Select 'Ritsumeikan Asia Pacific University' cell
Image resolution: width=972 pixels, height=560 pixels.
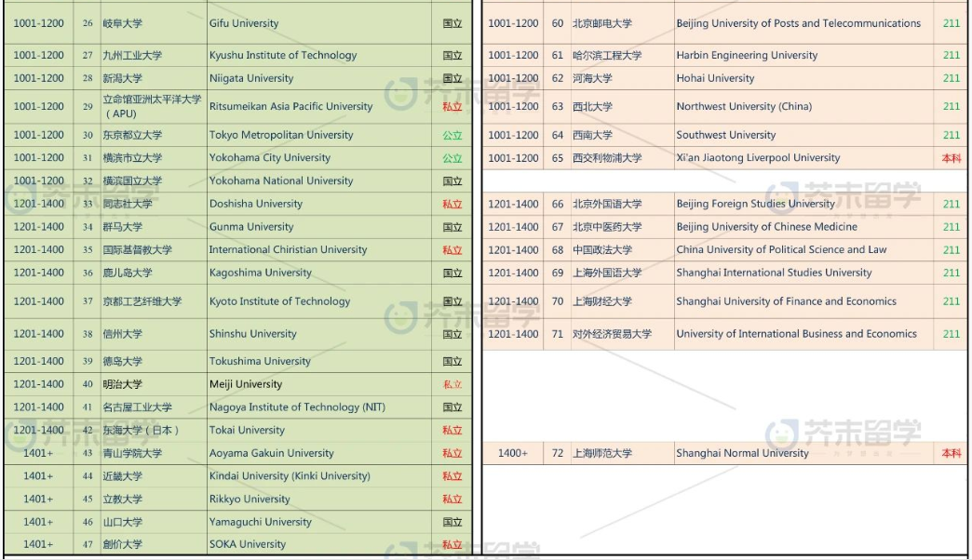[319, 107]
